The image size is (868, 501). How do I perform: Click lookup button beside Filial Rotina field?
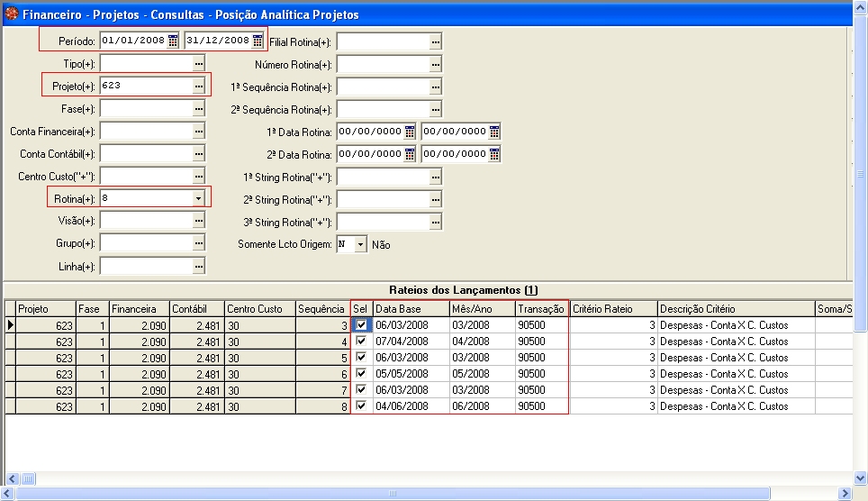coord(436,41)
